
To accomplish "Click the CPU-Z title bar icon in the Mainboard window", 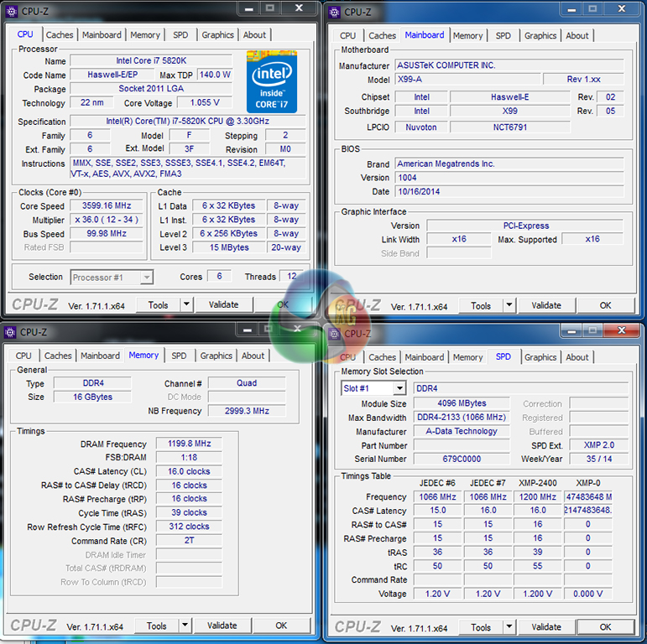I will (x=334, y=12).
